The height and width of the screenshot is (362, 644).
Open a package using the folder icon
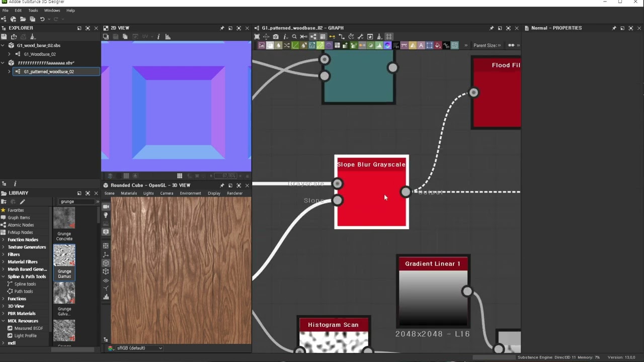(x=23, y=19)
